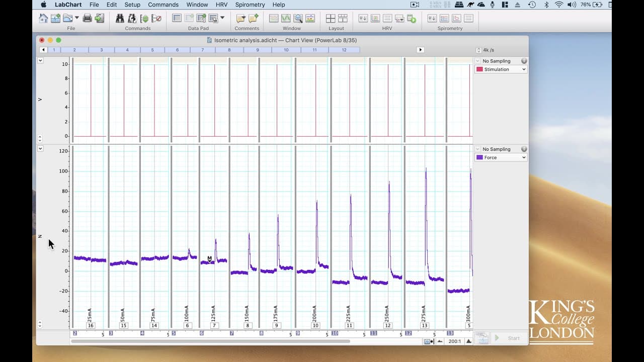644x362 pixels.
Task: Click the Find Next binoculars icon
Action: click(x=132, y=19)
